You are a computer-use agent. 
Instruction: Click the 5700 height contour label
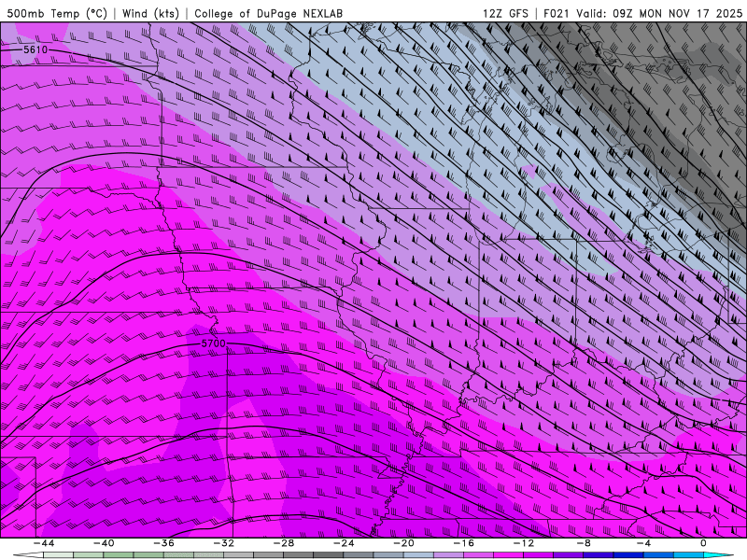[x=213, y=343]
